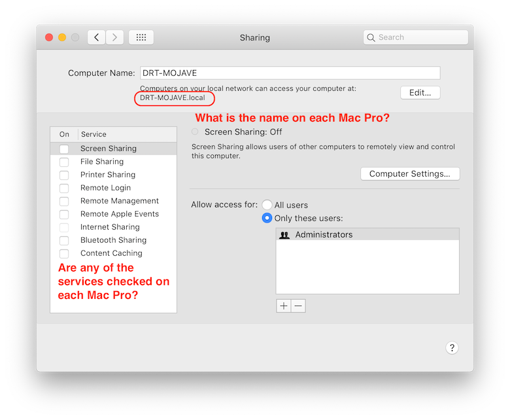
Task: Close the Sharing window red button
Action: click(49, 37)
